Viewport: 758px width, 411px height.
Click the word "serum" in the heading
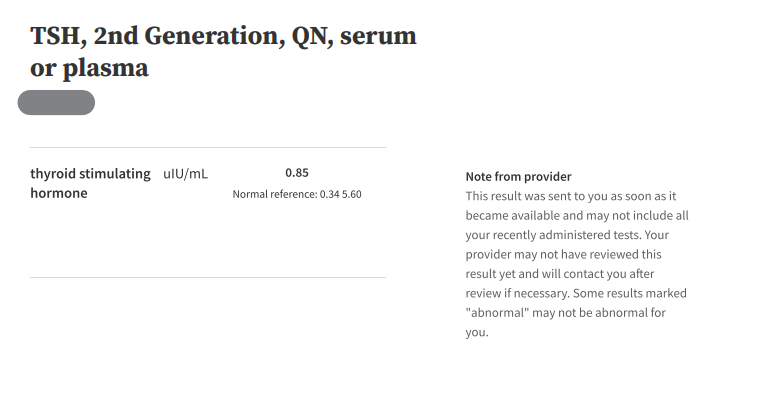(x=379, y=37)
